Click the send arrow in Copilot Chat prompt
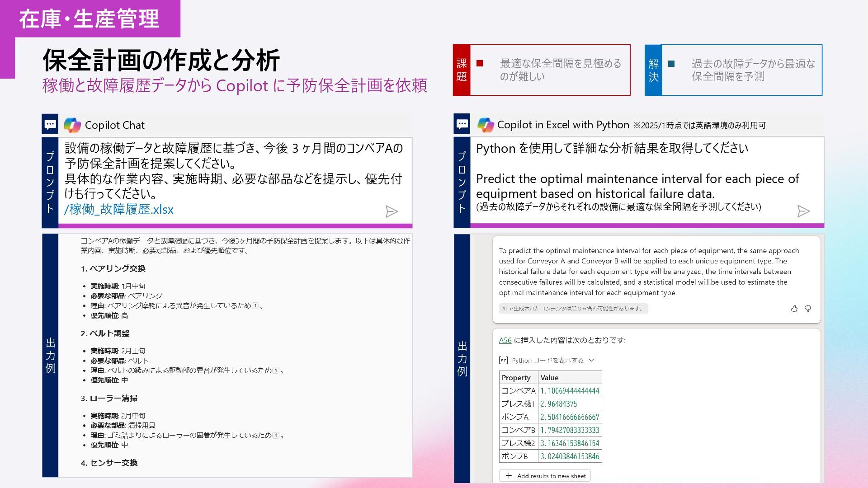 pos(392,211)
